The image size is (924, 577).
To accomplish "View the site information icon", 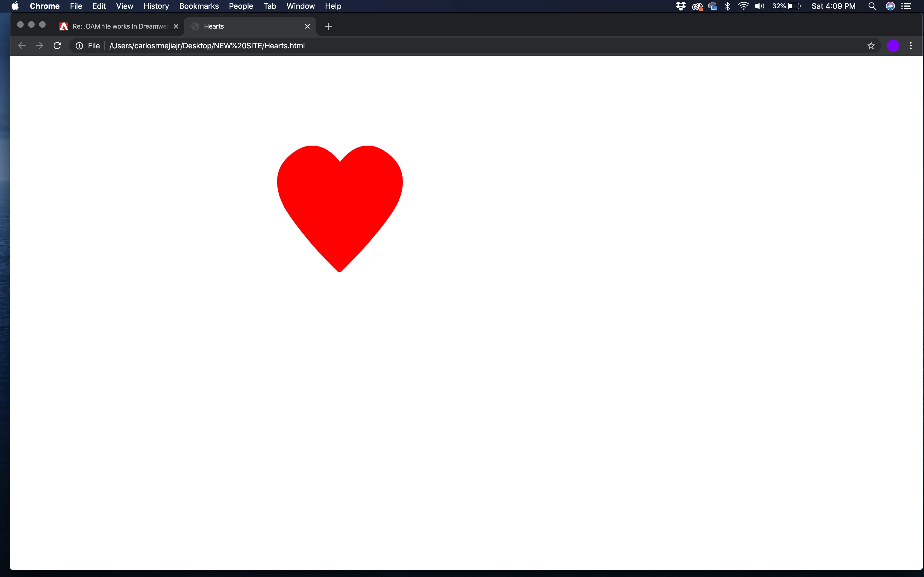I will 79,46.
